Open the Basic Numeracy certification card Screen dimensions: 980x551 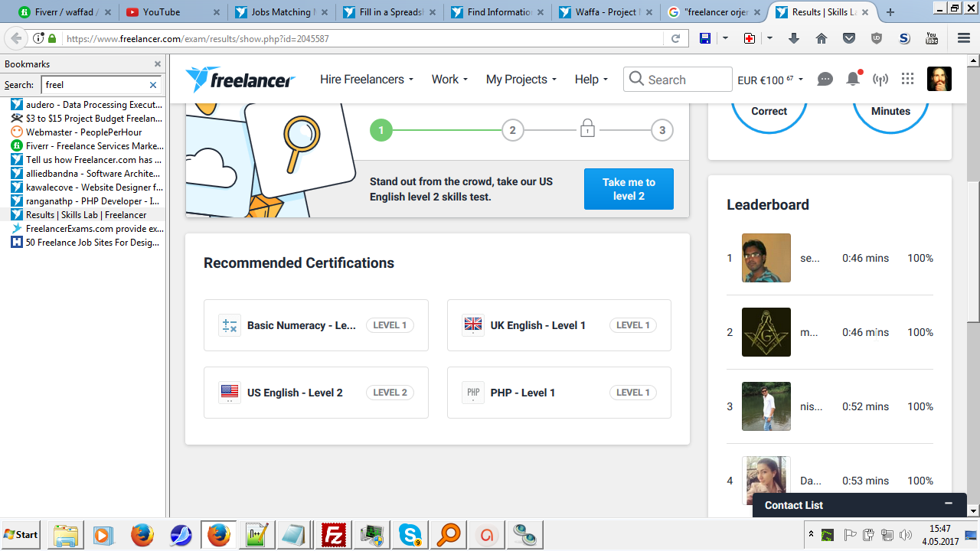(x=316, y=325)
